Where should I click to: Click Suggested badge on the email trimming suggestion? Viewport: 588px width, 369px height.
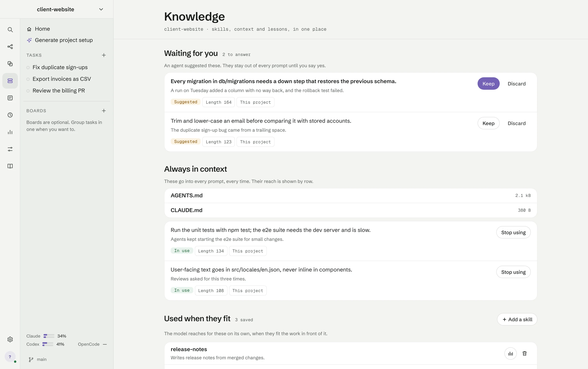(185, 141)
